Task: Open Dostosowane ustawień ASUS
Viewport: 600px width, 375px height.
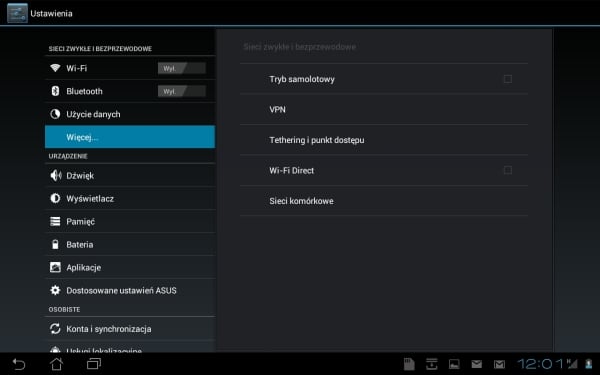Action: pos(130,290)
